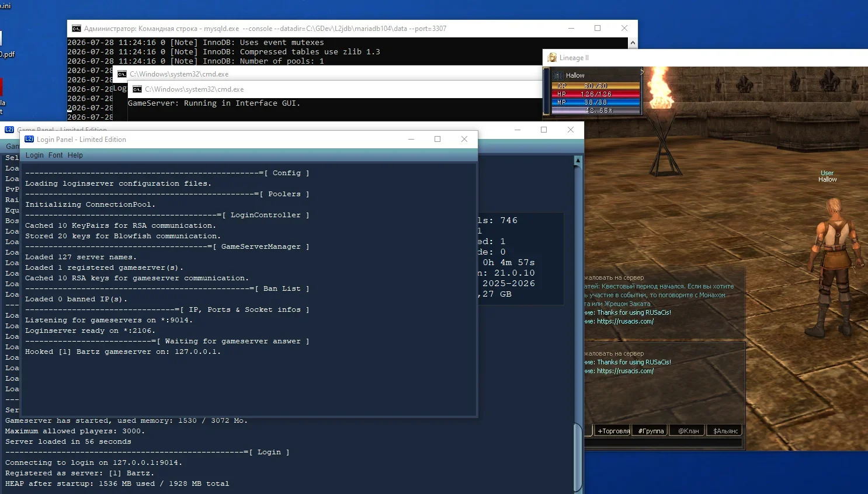Click the User Hallow nameplate above character
Image resolution: width=868 pixels, height=494 pixels.
click(x=827, y=176)
